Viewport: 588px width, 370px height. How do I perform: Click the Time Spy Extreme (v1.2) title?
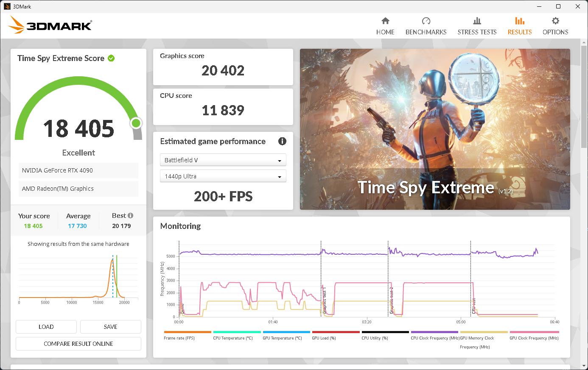(435, 187)
